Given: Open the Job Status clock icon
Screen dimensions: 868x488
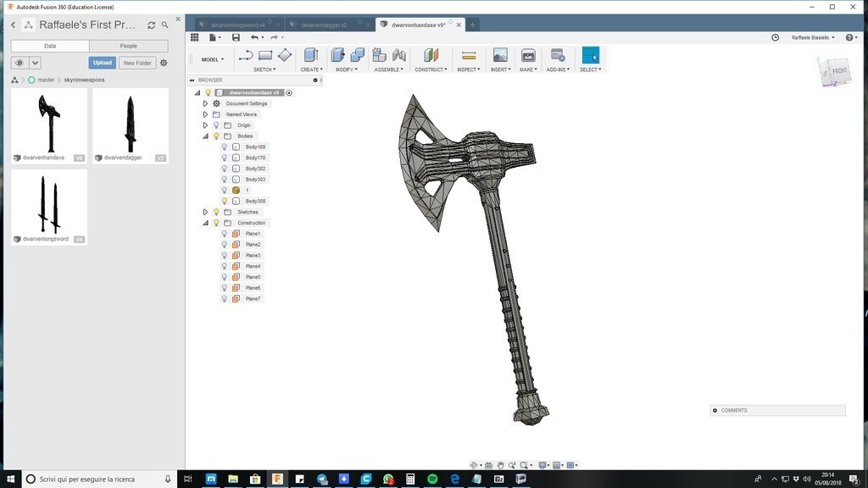Looking at the screenshot, I should pos(775,37).
